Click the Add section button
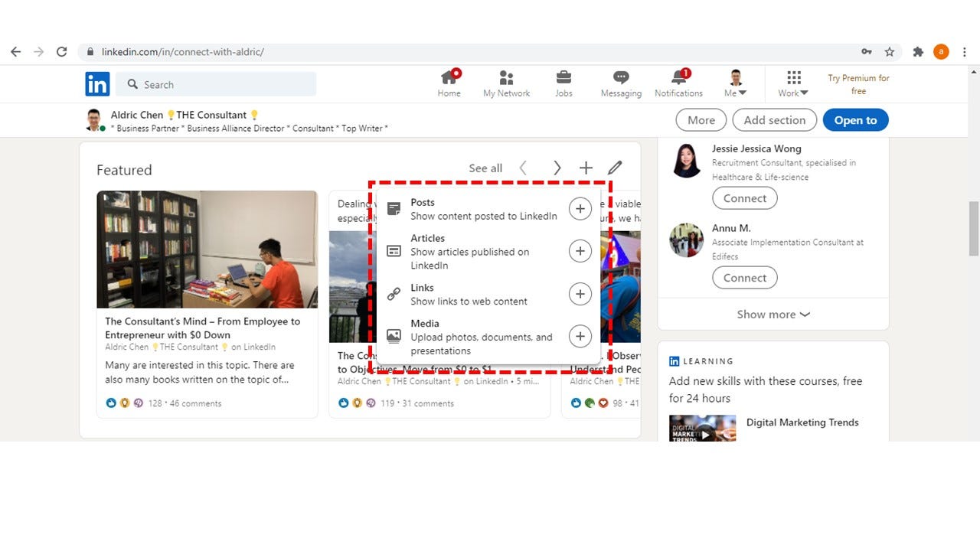 [775, 120]
